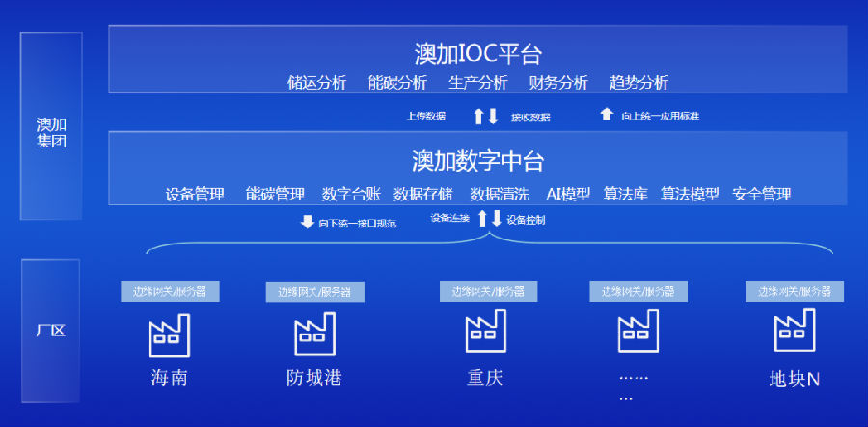This screenshot has height=427, width=868.
Task: Click the 边缘网关/服务器 label above 海南
Action: pyautogui.click(x=170, y=291)
